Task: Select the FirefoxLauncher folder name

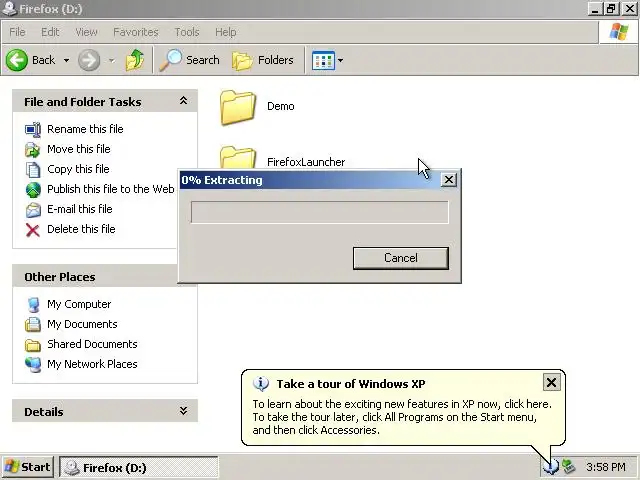Action: pos(306,162)
